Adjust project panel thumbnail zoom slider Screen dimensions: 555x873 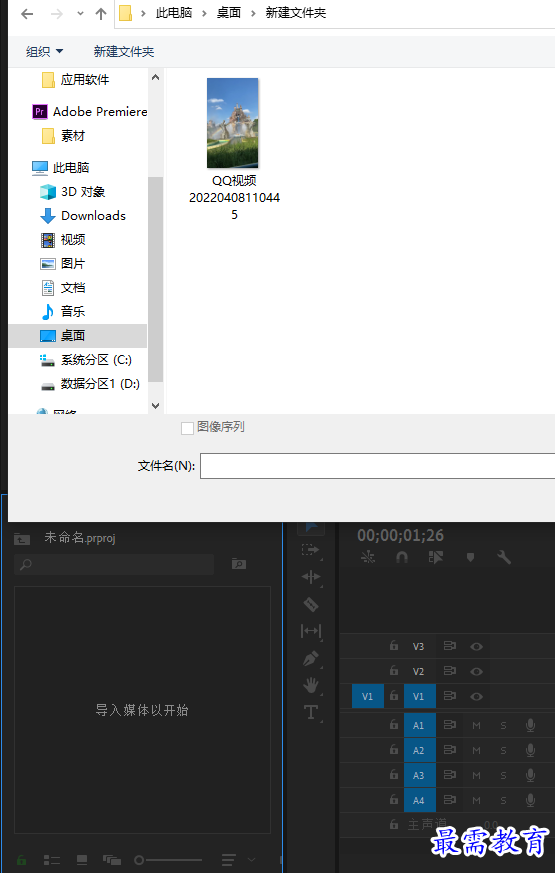point(168,860)
